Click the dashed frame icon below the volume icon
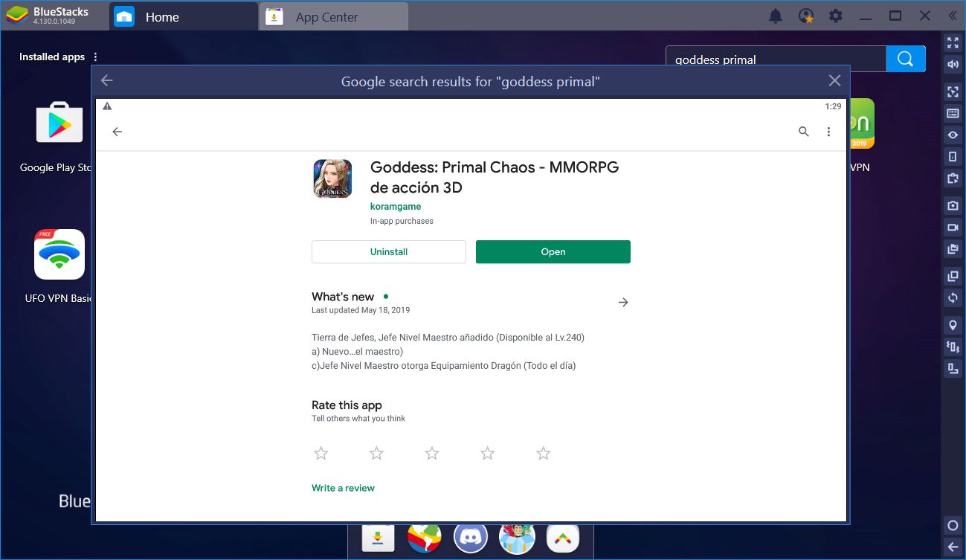 (x=953, y=91)
